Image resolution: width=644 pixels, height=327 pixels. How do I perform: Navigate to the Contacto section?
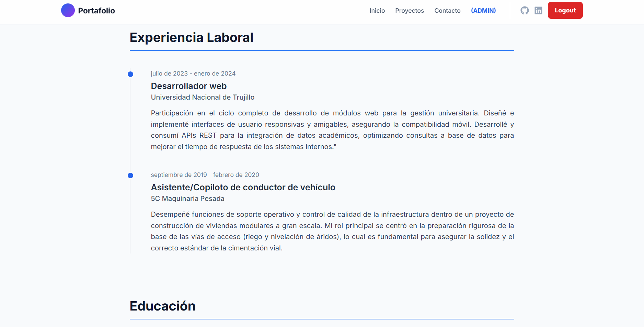tap(447, 11)
